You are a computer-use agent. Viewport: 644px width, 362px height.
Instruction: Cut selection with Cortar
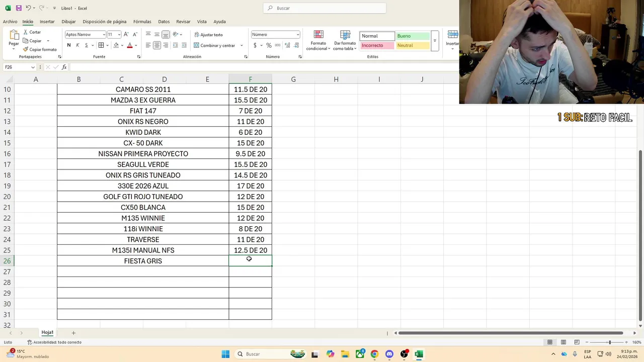(32, 32)
